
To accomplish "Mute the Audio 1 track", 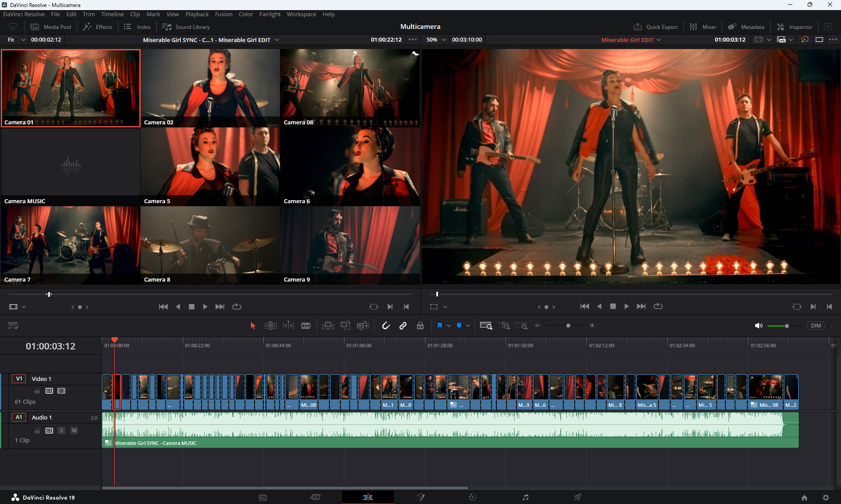I will [74, 430].
